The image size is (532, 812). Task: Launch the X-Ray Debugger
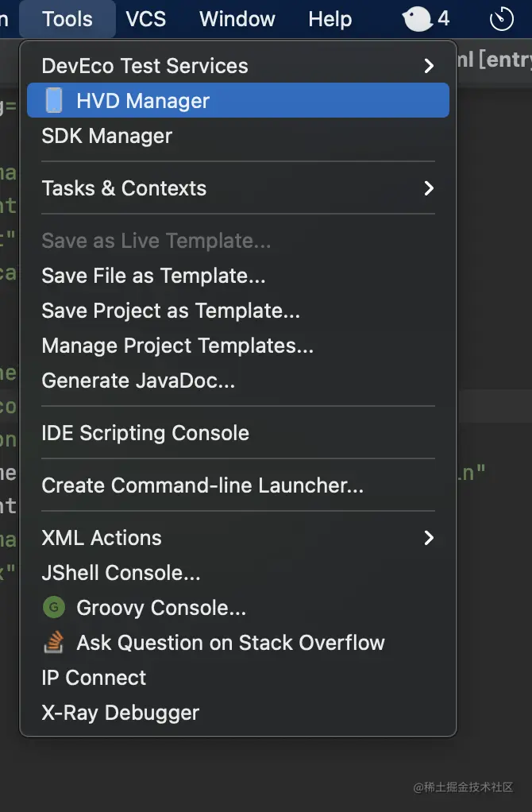121,713
